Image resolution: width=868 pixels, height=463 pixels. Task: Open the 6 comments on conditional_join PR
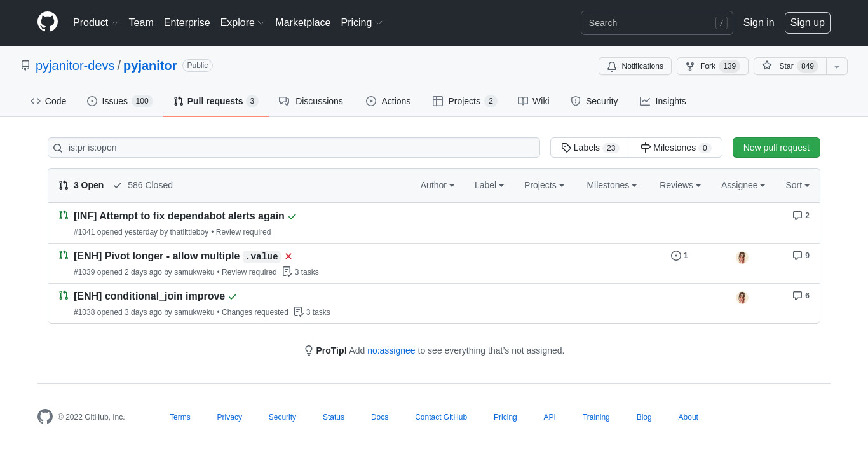tap(801, 296)
